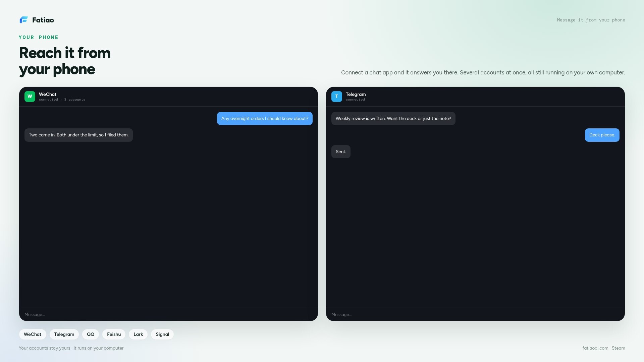This screenshot has width=644, height=362.
Task: Select the WeChat platform chip
Action: click(33, 334)
